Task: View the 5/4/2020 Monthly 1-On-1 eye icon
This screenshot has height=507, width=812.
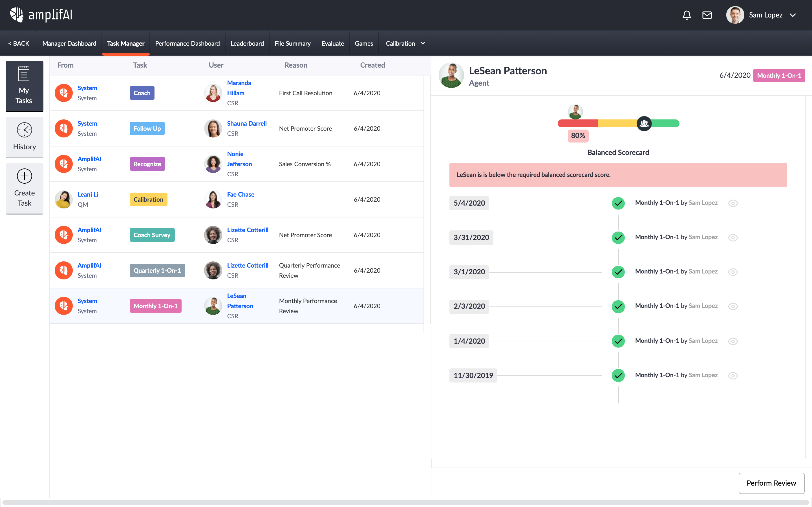Action: 733,204
